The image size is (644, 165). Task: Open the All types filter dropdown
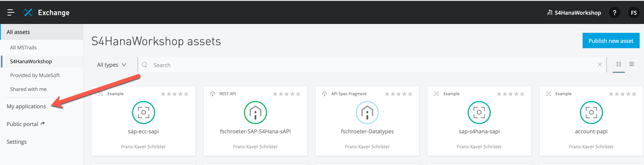112,65
